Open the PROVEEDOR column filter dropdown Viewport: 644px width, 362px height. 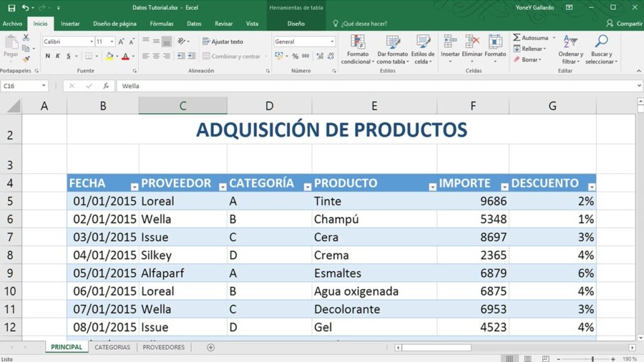[222, 187]
